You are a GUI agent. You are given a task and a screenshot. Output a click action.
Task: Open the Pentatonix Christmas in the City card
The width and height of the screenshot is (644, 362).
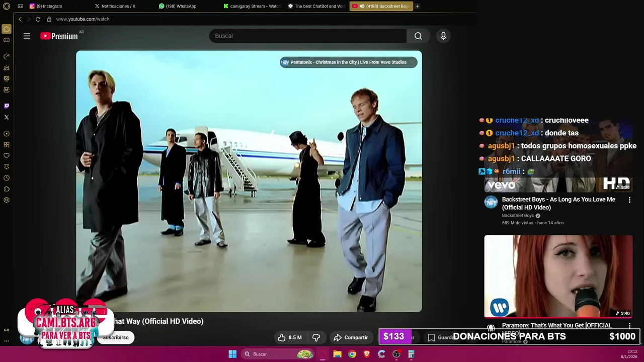[348, 62]
